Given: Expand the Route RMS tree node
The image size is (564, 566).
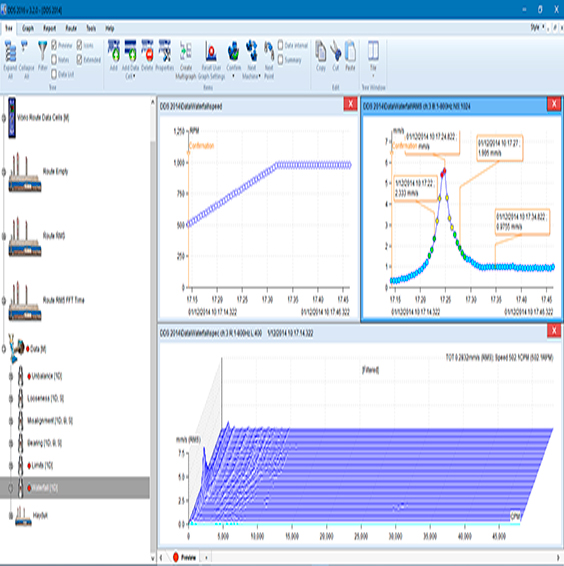Looking at the screenshot, I should point(4,236).
